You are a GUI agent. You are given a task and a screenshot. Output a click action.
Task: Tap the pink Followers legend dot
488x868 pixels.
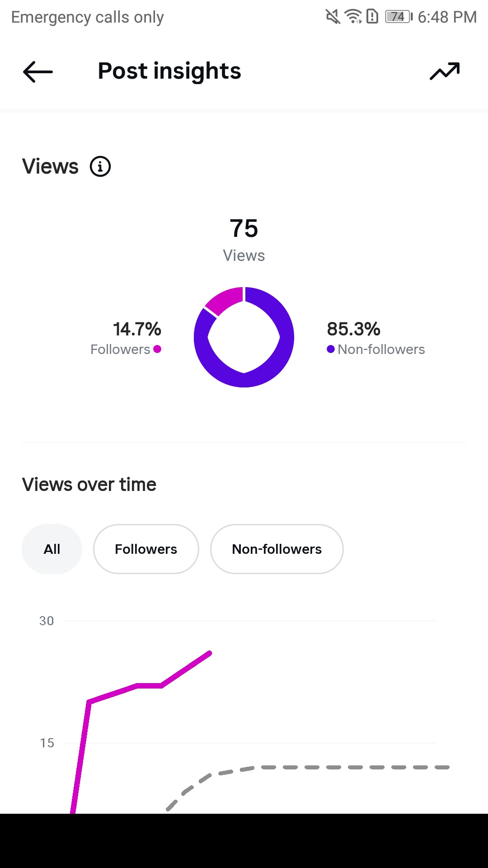(157, 349)
